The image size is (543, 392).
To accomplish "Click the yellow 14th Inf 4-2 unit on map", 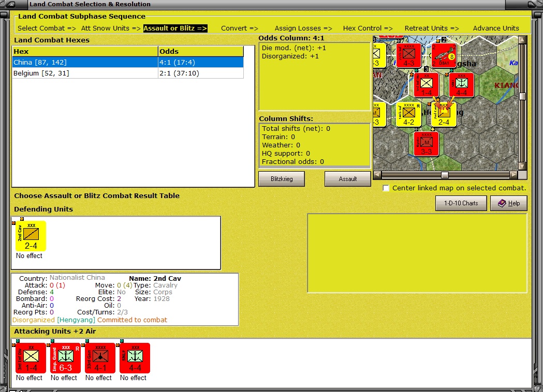I will [x=408, y=114].
